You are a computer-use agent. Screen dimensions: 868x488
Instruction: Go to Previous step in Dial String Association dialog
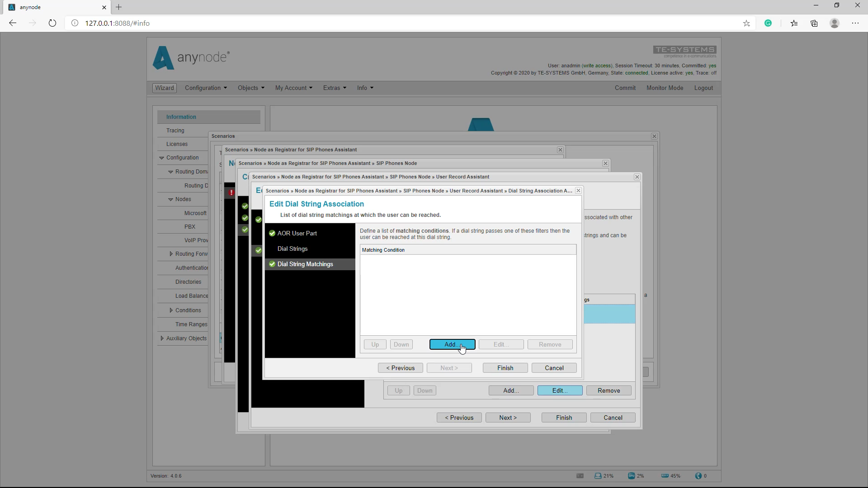tap(400, 368)
